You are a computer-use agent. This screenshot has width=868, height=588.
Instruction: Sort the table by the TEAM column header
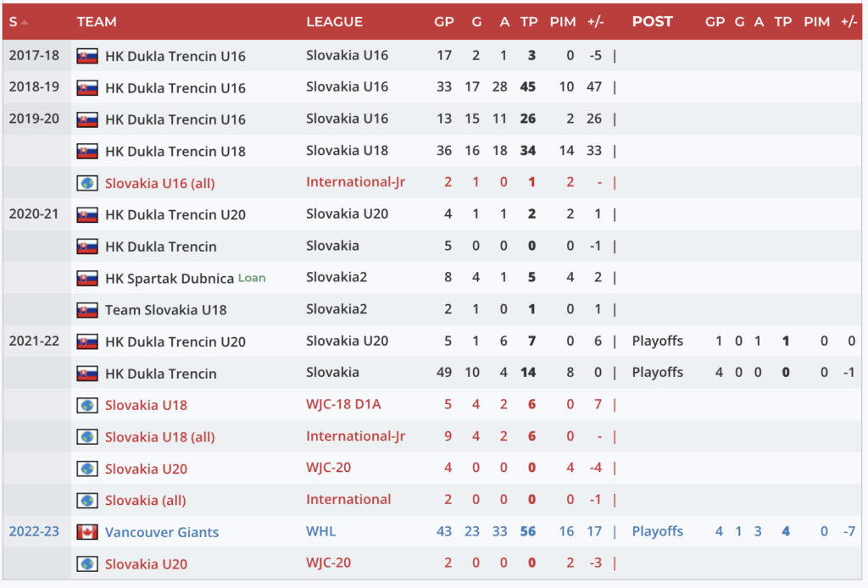coord(97,22)
